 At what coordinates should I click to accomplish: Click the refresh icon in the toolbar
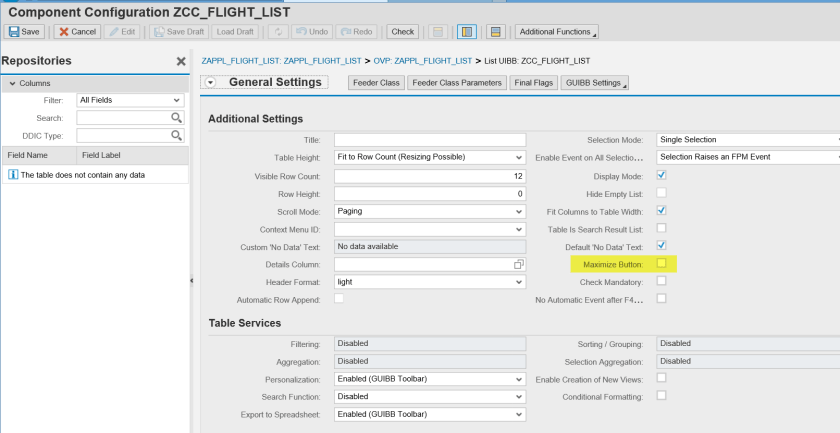276,32
